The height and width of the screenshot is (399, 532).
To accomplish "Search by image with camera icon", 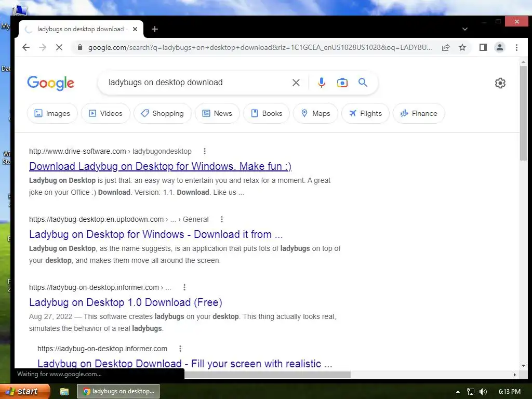I will point(342,83).
